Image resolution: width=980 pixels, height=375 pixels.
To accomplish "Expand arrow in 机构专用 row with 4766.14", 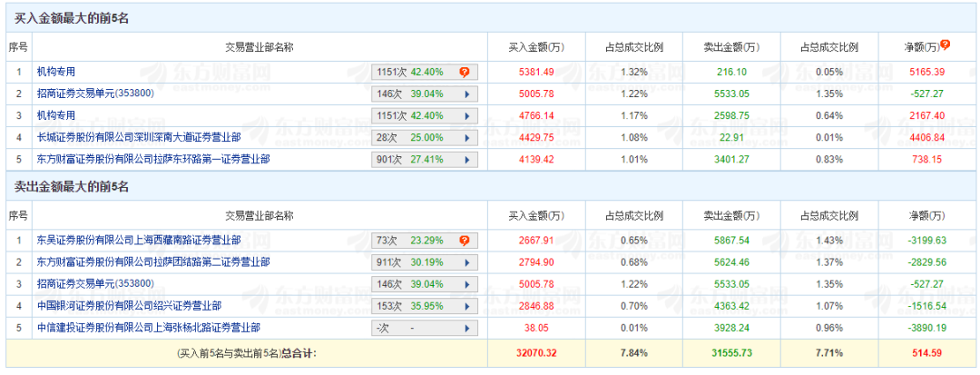I will click(466, 115).
